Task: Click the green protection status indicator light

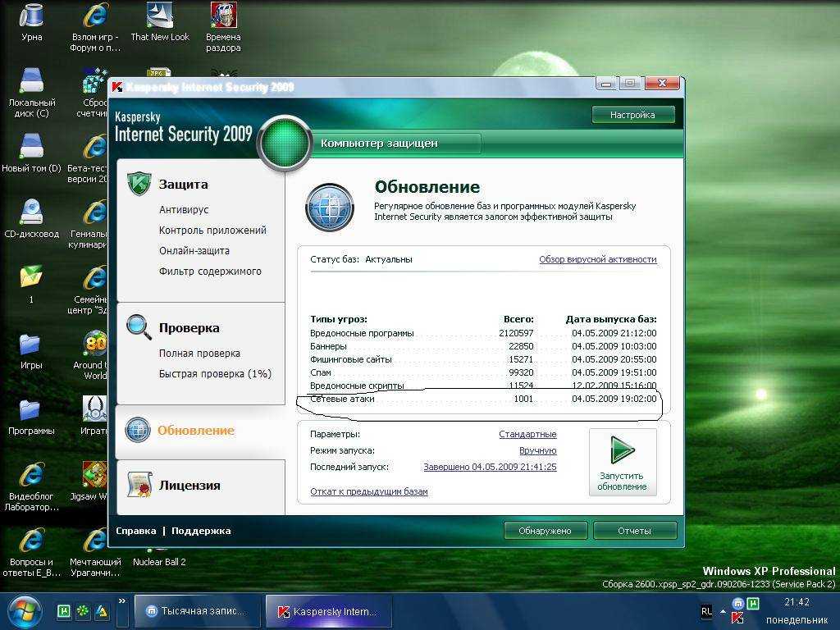Action: (284, 143)
